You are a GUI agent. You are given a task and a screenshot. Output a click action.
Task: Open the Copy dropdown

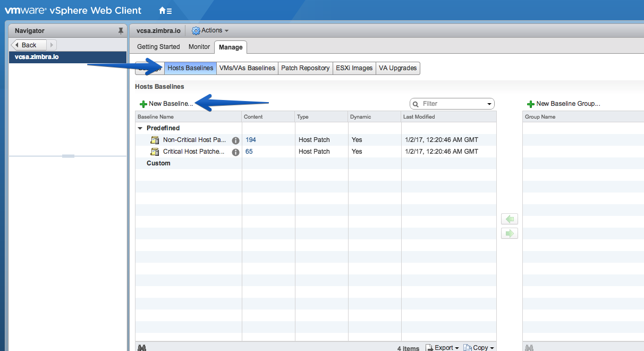(479, 347)
